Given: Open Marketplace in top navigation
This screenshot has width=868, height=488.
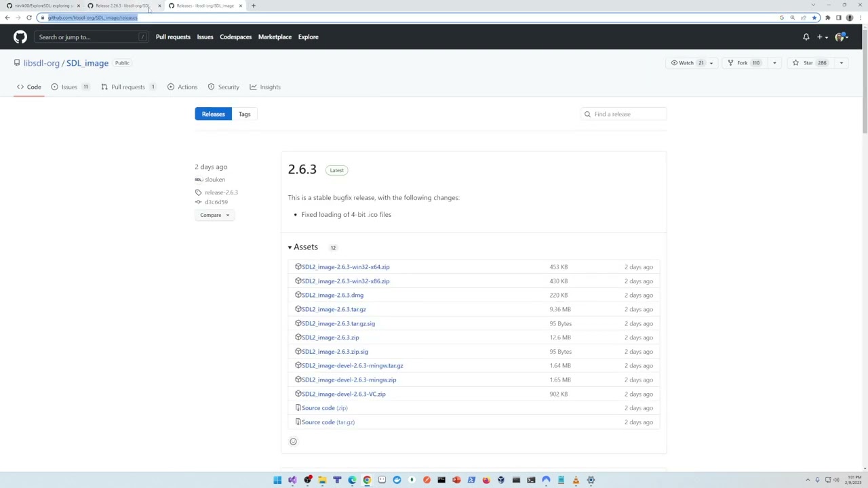Looking at the screenshot, I should pyautogui.click(x=275, y=37).
